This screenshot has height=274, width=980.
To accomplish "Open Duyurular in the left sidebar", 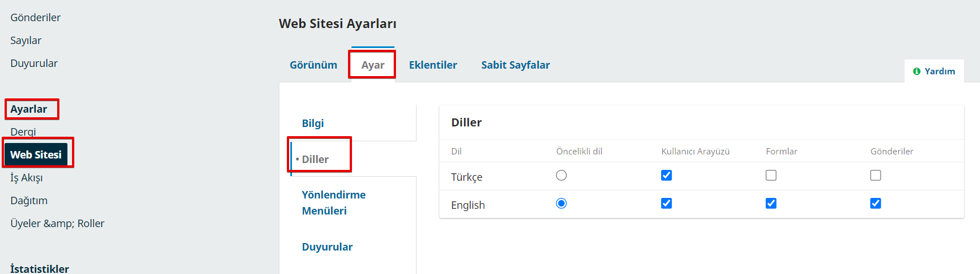I will coord(34,63).
